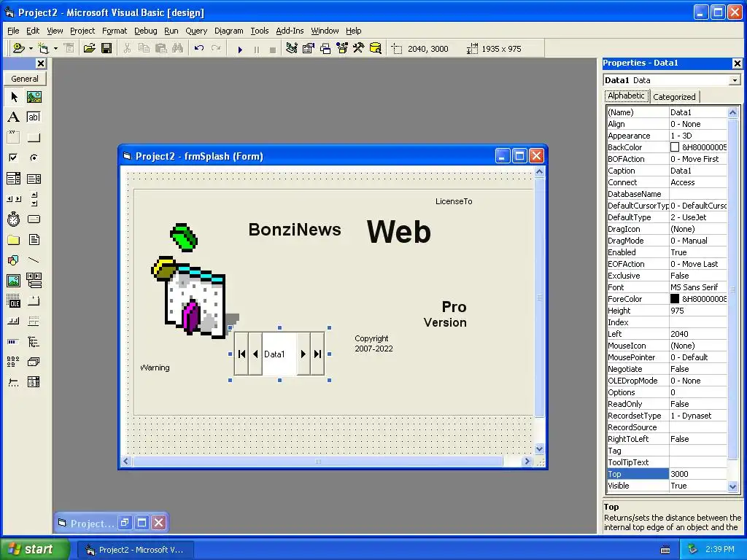The image size is (747, 560).
Task: Select the TextBox control tool
Action: [34, 117]
